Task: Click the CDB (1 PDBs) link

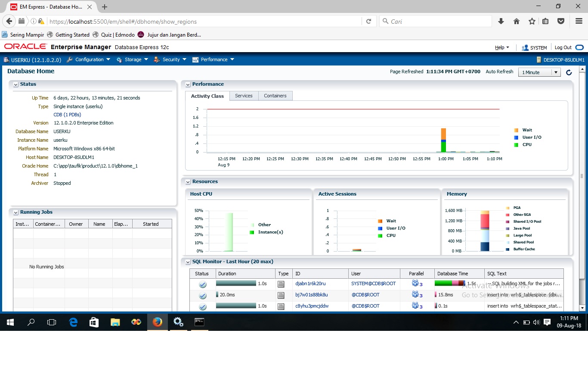Action: coord(67,115)
